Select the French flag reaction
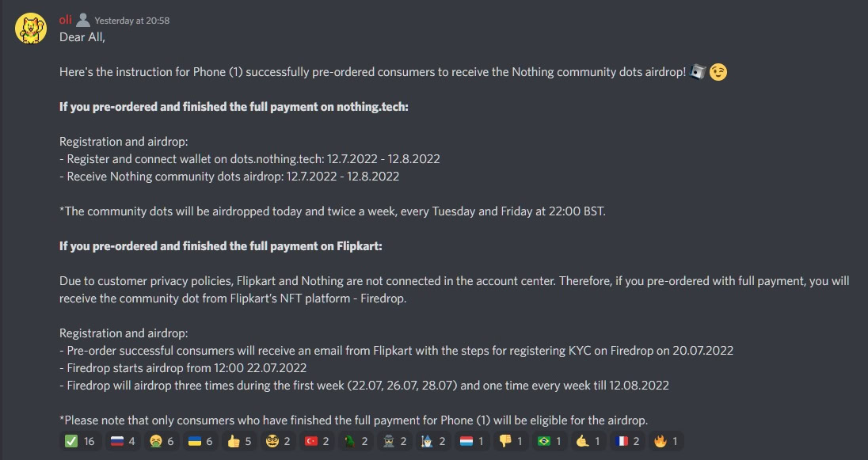The height and width of the screenshot is (460, 868). click(x=626, y=442)
